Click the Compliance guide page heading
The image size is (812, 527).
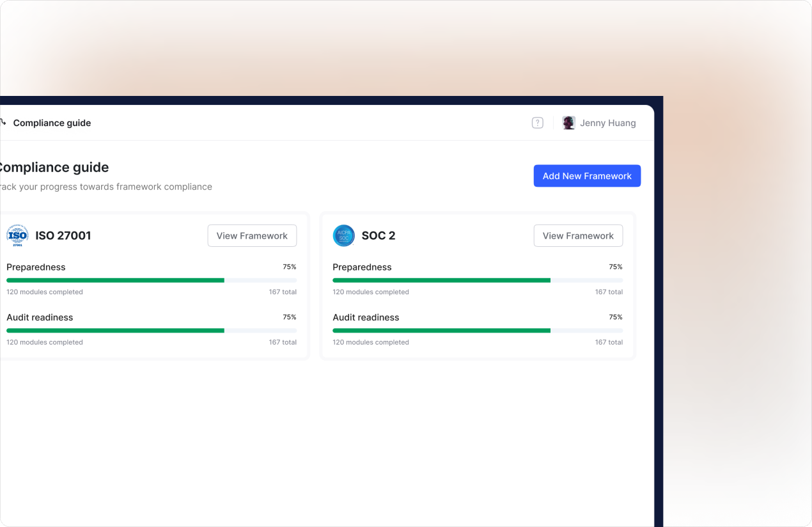pyautogui.click(x=53, y=167)
